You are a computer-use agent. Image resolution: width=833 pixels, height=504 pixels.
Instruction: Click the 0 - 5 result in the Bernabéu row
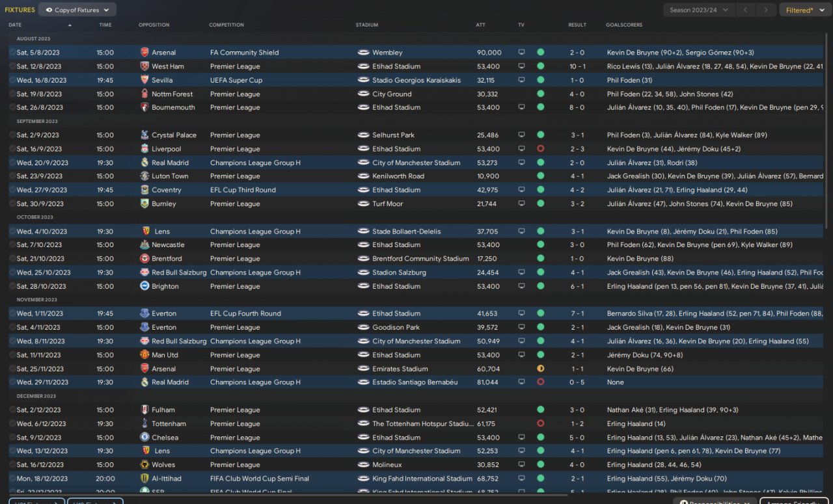(x=577, y=382)
